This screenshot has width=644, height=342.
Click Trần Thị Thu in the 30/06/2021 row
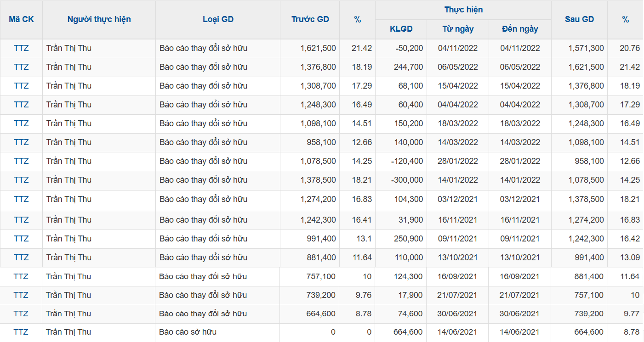click(x=68, y=314)
